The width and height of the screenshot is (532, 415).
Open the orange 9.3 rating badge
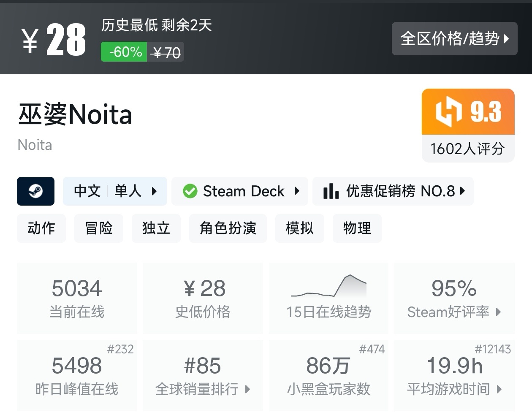pos(468,111)
